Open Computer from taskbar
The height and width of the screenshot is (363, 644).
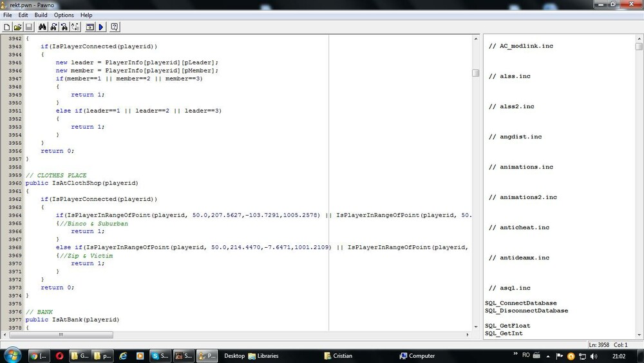[417, 356]
